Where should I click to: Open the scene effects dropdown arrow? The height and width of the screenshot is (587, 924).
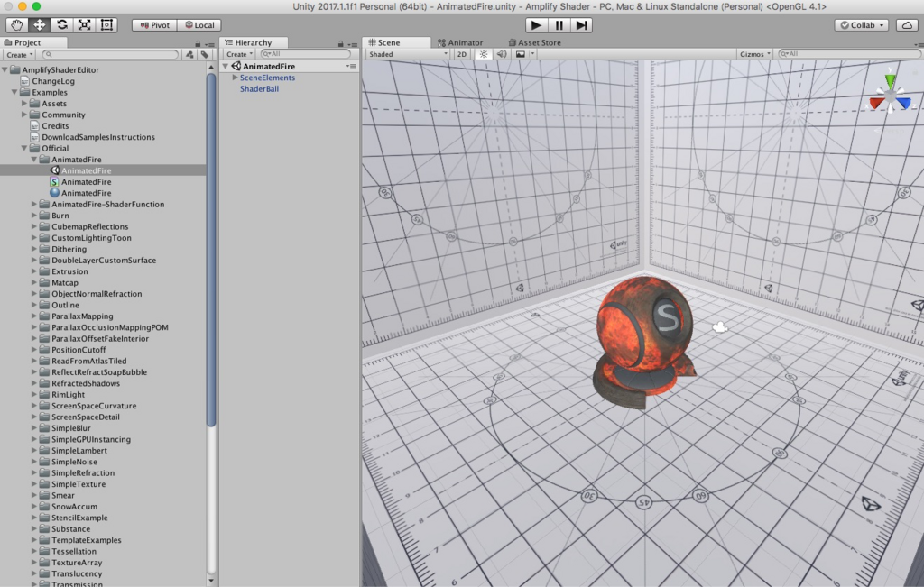tap(532, 53)
